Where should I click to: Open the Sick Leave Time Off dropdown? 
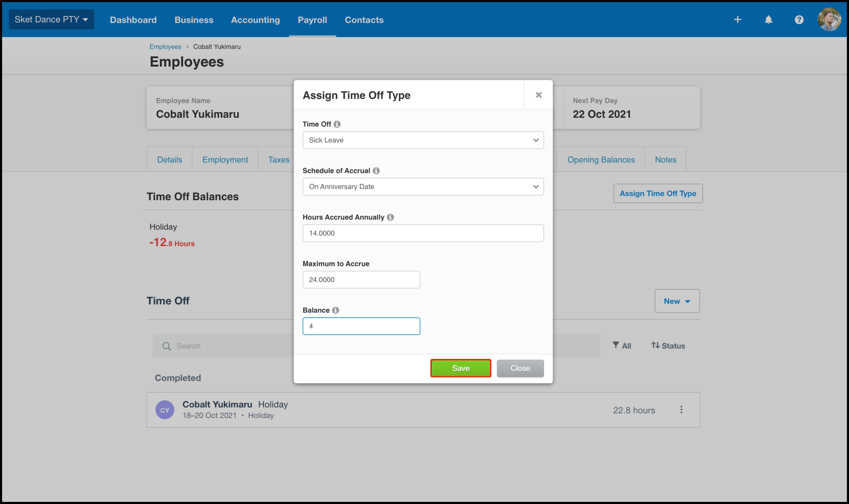click(423, 140)
